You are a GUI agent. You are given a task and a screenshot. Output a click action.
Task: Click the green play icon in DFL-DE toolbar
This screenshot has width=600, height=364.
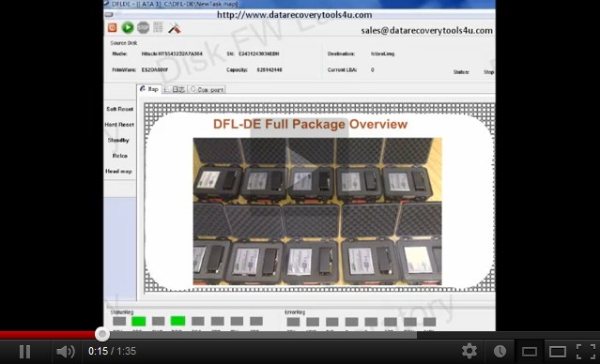click(128, 27)
